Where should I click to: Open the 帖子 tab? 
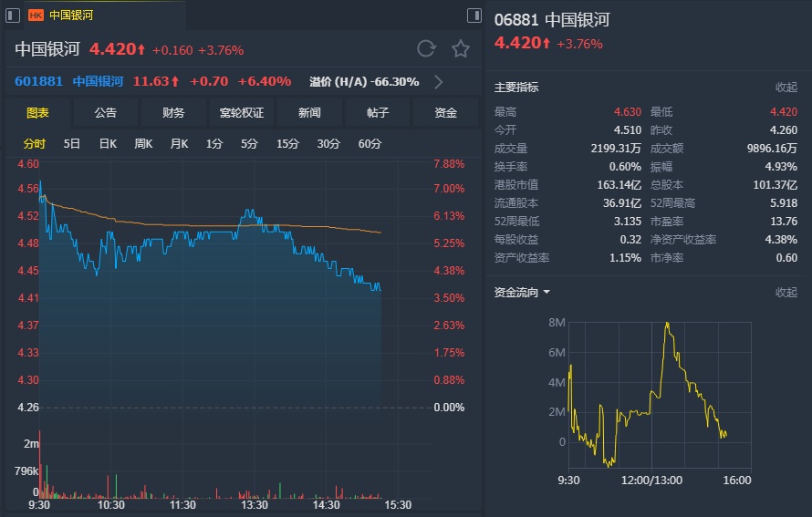coord(378,113)
